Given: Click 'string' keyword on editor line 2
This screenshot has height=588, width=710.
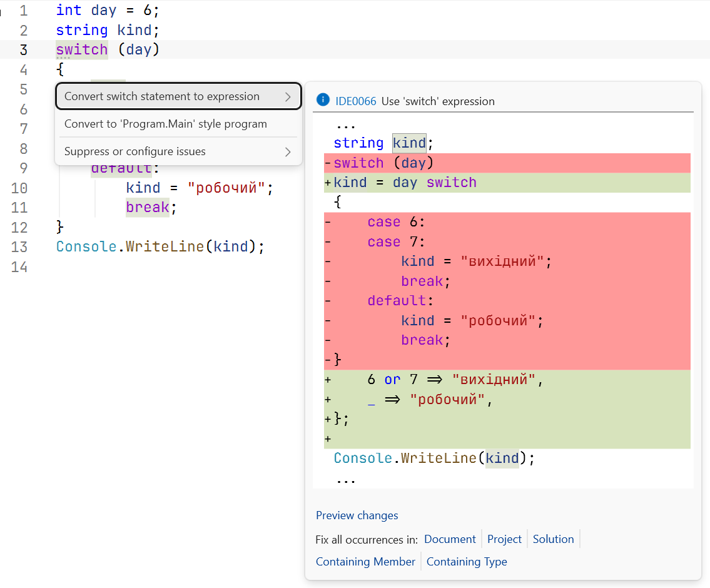Looking at the screenshot, I should [82, 30].
